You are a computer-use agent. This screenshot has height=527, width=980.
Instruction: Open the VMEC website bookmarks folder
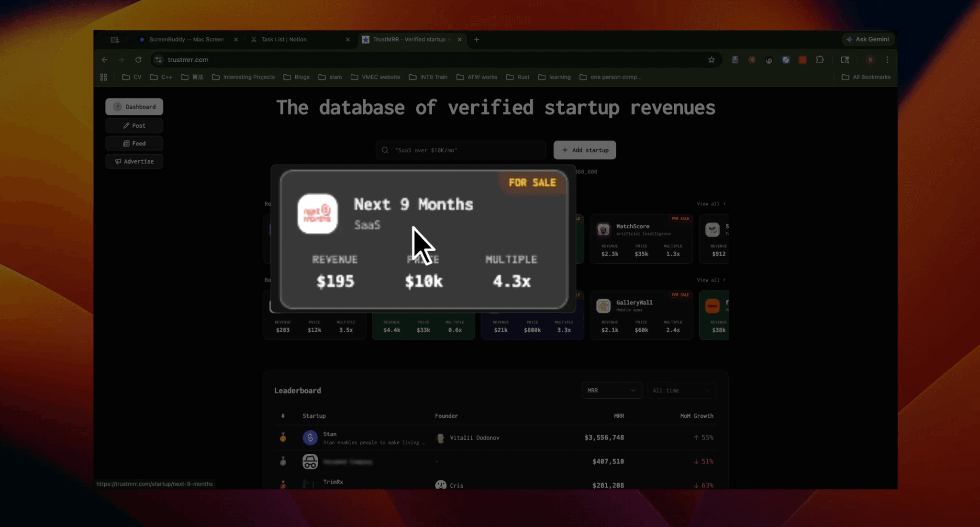(375, 77)
